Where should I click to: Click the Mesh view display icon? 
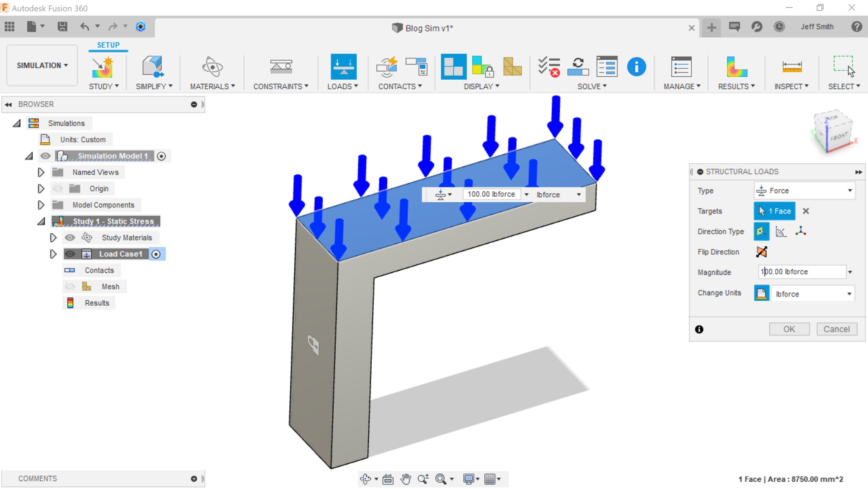[512, 67]
